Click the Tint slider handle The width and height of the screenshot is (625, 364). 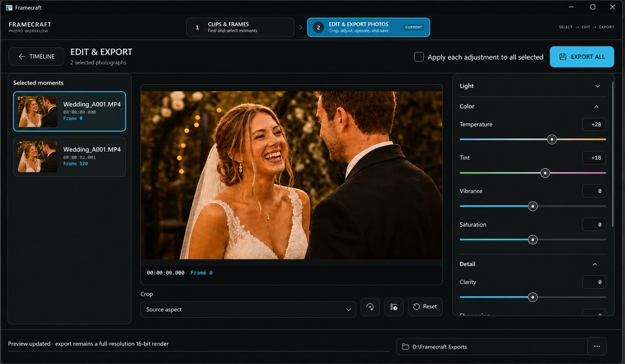point(545,173)
